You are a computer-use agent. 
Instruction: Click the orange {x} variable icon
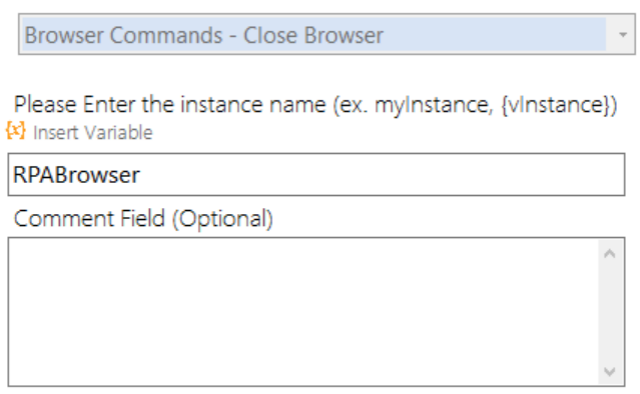pyautogui.click(x=16, y=131)
